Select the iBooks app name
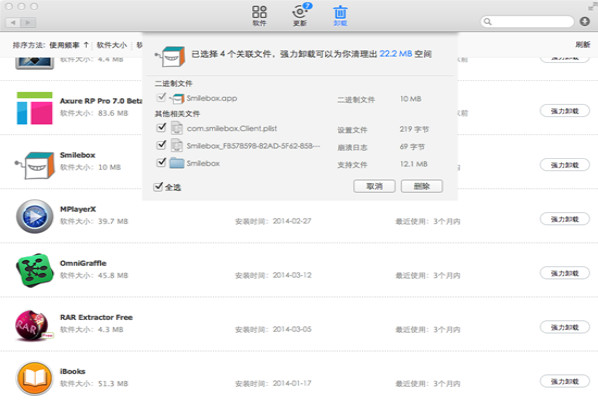Viewport: 598px width, 402px height. tap(72, 371)
